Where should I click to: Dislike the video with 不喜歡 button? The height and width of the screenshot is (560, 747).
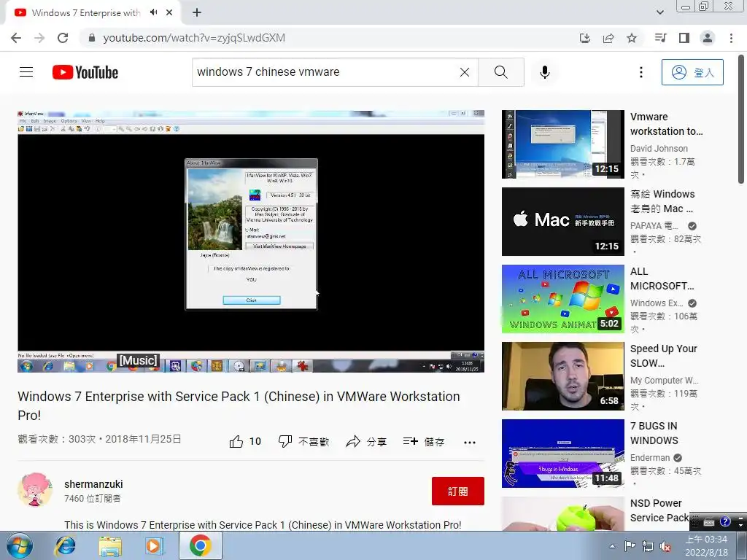[303, 441]
